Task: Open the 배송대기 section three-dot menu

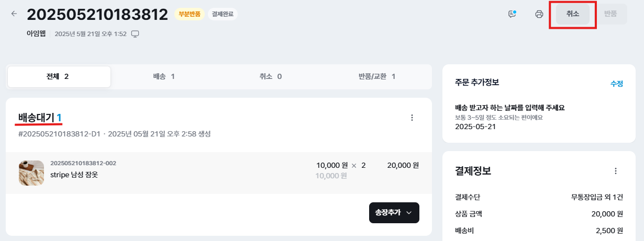Action: 412,118
